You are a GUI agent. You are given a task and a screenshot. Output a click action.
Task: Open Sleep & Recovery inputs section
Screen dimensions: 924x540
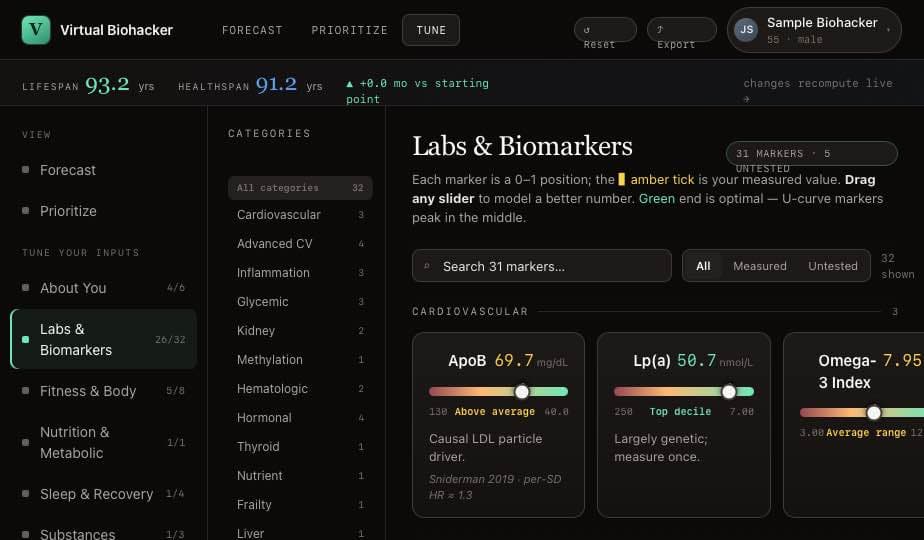click(x=103, y=494)
